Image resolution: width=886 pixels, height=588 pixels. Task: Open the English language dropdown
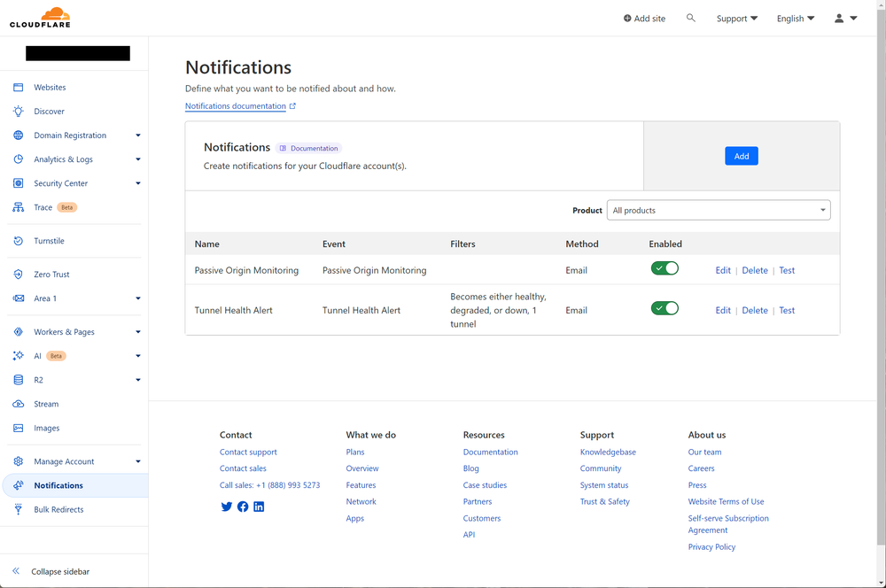(x=795, y=19)
